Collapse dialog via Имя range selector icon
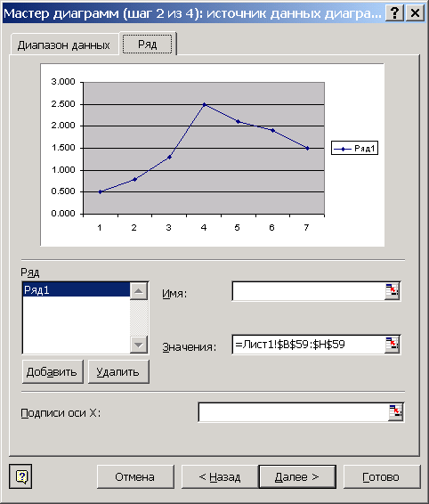This screenshot has width=429, height=504. [392, 291]
